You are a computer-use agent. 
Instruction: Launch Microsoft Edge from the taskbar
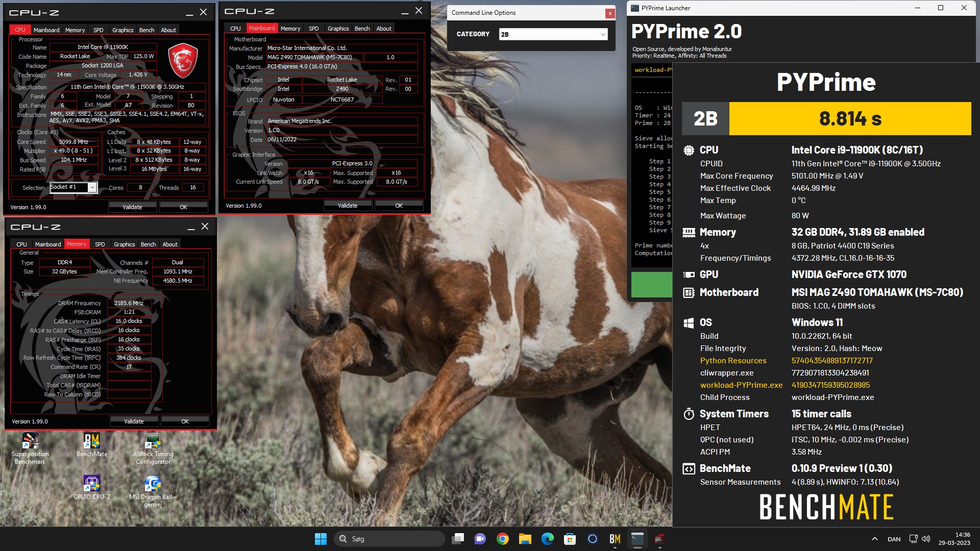coord(548,539)
